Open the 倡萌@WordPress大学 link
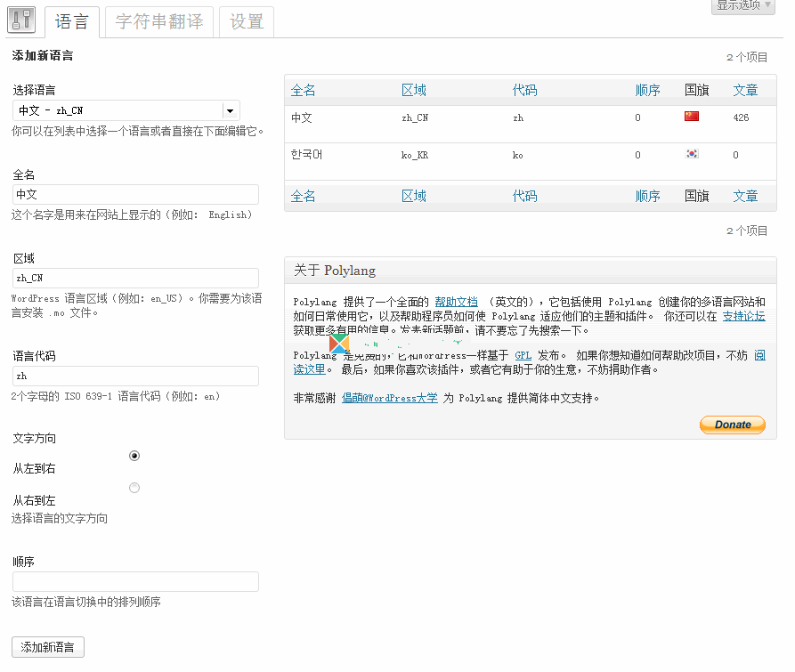This screenshot has width=795, height=672. pyautogui.click(x=389, y=398)
